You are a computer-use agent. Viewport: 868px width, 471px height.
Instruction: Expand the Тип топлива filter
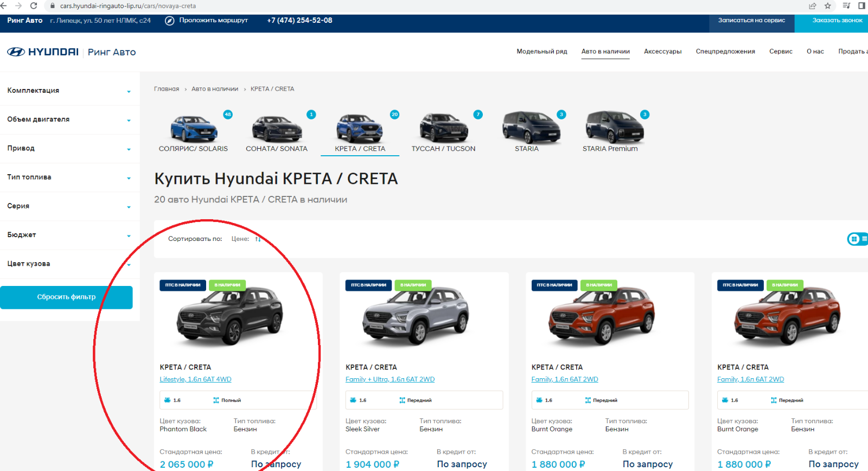click(x=69, y=177)
